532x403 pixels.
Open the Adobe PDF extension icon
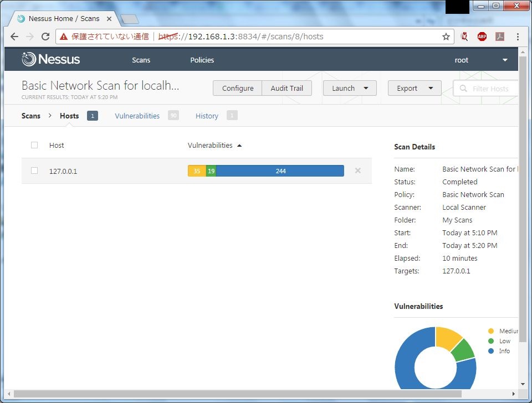(x=500, y=37)
